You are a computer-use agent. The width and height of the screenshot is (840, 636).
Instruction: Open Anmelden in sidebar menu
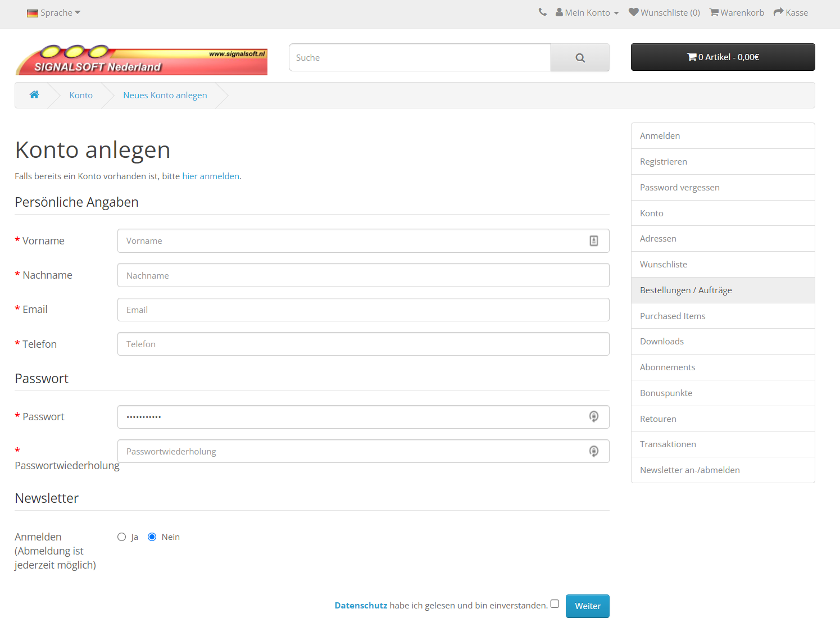(x=723, y=136)
